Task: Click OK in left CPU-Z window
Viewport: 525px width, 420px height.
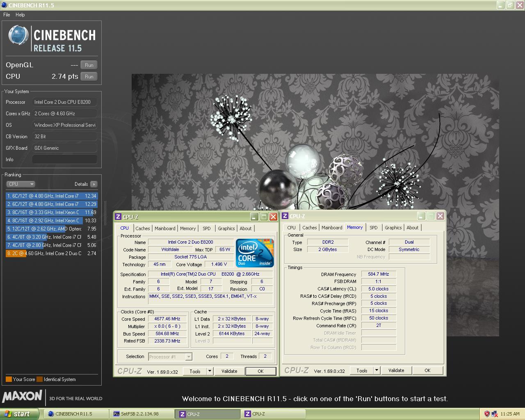Action: pos(260,371)
